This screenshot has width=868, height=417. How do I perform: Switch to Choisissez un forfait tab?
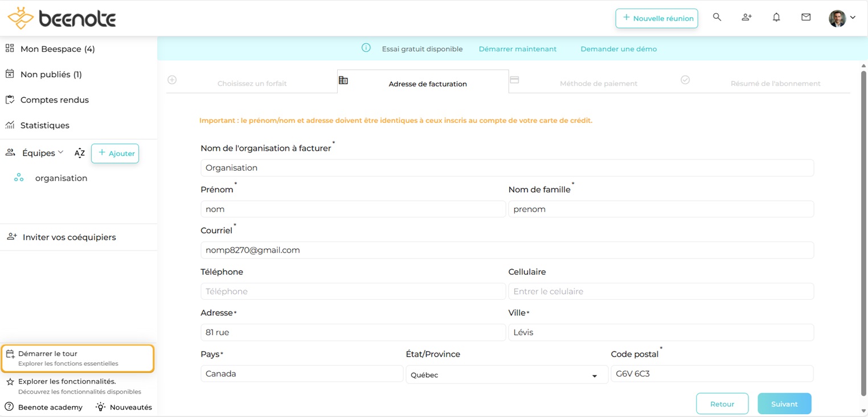pos(252,84)
